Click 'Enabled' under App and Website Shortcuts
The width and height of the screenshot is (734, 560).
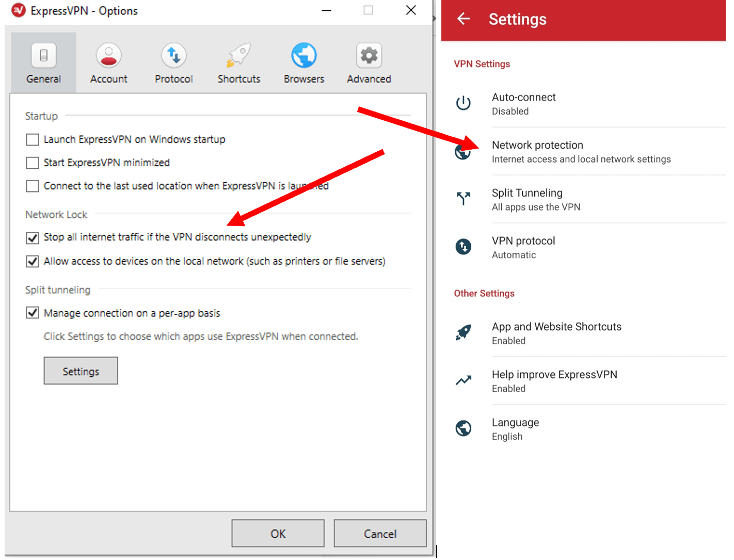pos(508,341)
